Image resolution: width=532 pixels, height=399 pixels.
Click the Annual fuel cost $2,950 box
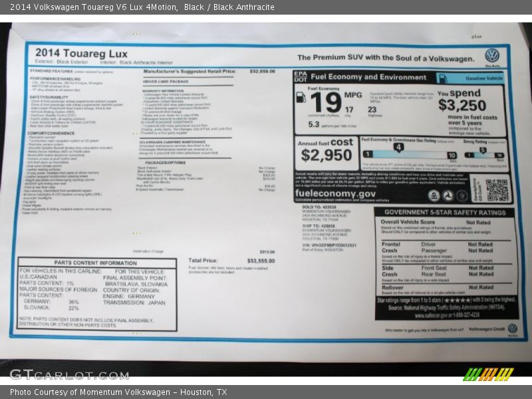tap(326, 151)
